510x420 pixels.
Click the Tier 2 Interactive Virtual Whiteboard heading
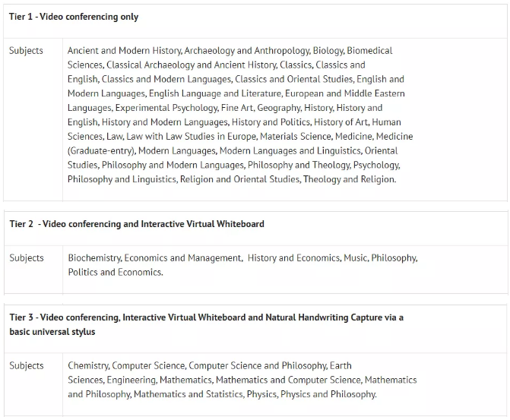tap(137, 224)
